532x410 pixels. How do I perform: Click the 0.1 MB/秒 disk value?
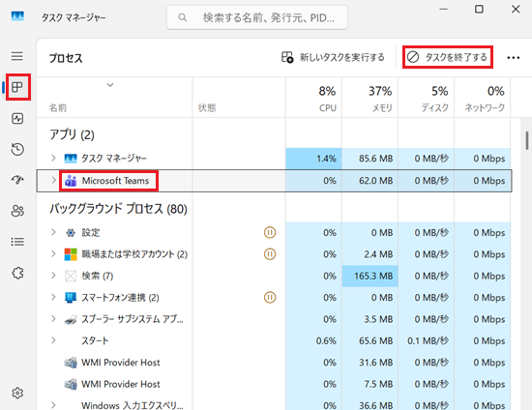point(429,340)
